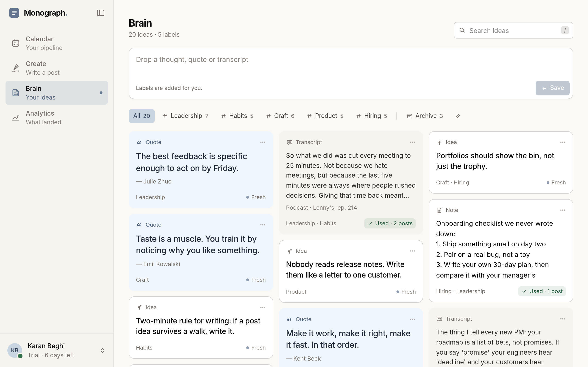The height and width of the screenshot is (367, 588).
Task: Click the KB user avatar
Action: 14,350
